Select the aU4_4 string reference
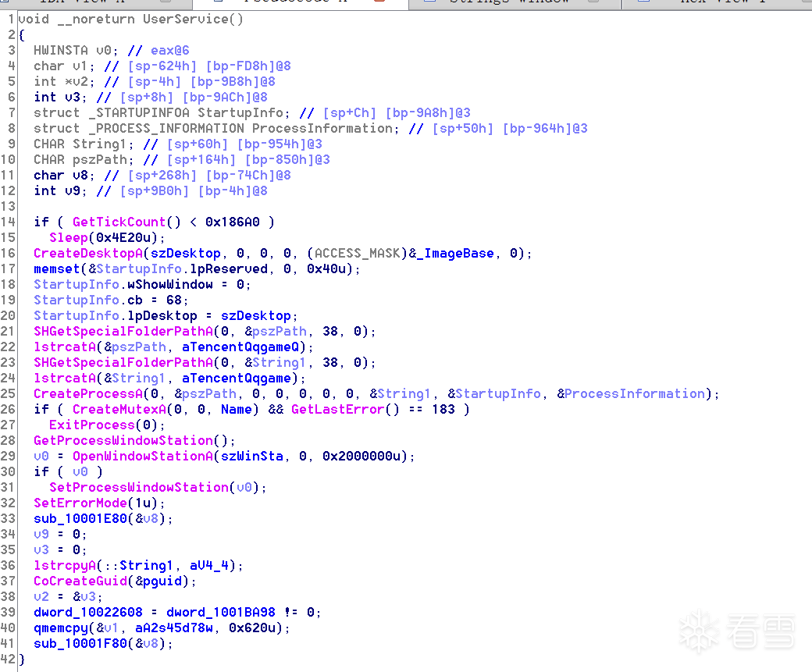The width and height of the screenshot is (812, 672). pyautogui.click(x=209, y=565)
